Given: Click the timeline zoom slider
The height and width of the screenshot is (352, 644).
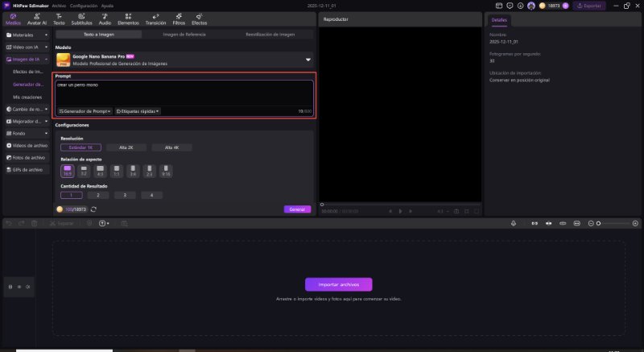Looking at the screenshot, I should [614, 223].
